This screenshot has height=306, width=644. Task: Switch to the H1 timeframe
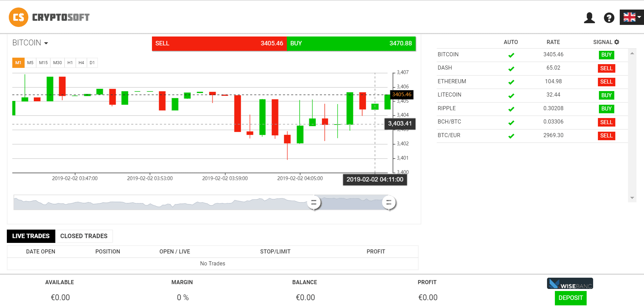(70, 63)
